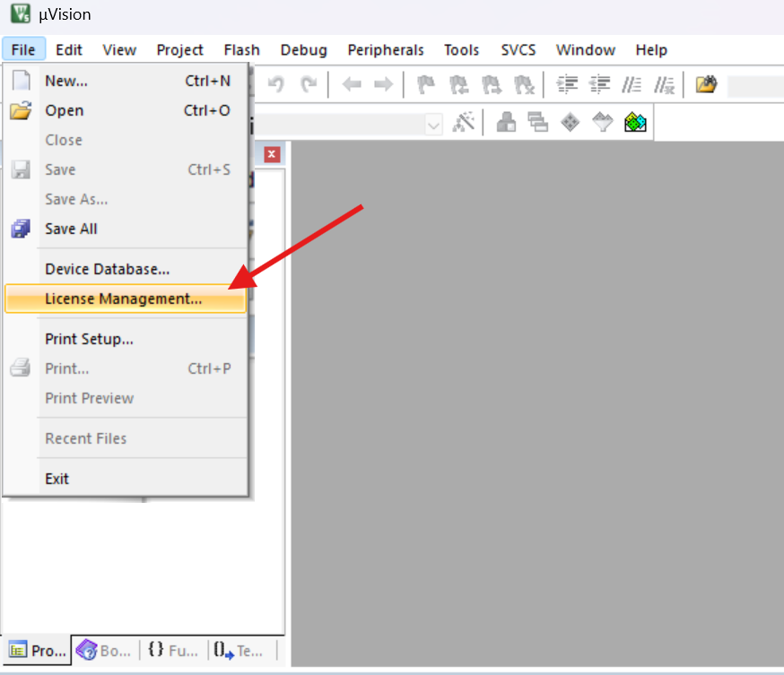
Task: Switch to the Project (Pro...) tab
Action: coord(37,651)
